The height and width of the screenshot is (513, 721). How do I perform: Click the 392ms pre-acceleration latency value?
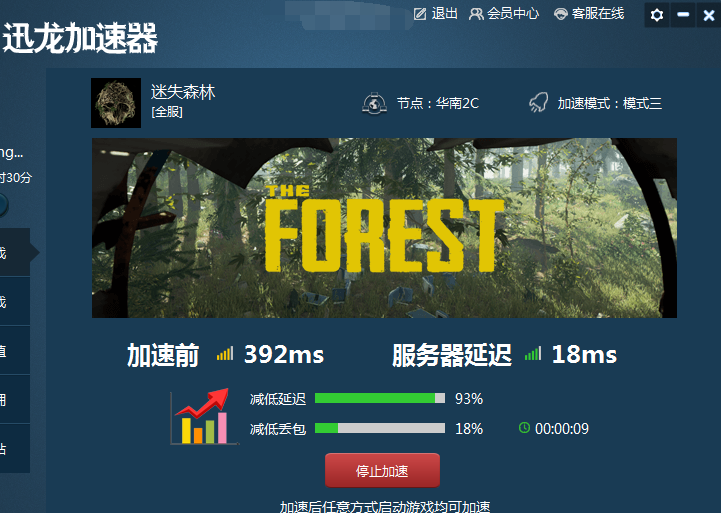pyautogui.click(x=284, y=354)
